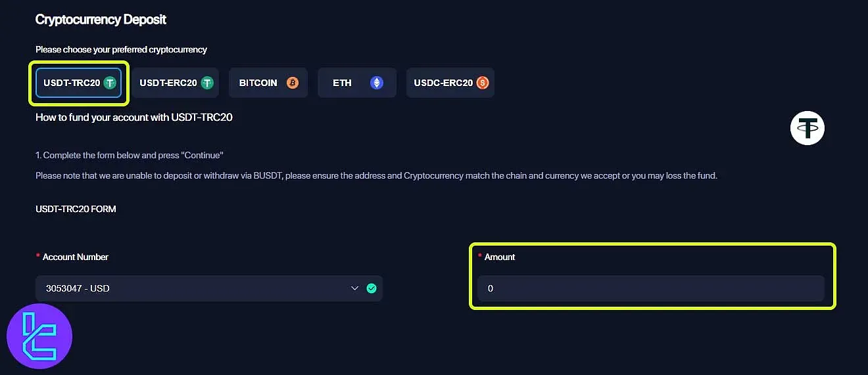This screenshot has height=375, width=868.
Task: Click the USDC dollar coin icon
Action: (483, 83)
